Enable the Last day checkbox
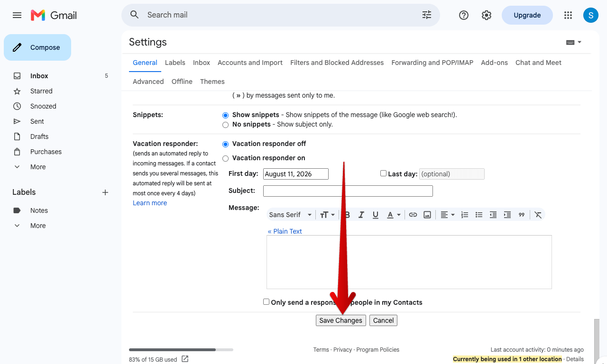Image resolution: width=607 pixels, height=364 pixels. coord(383,173)
